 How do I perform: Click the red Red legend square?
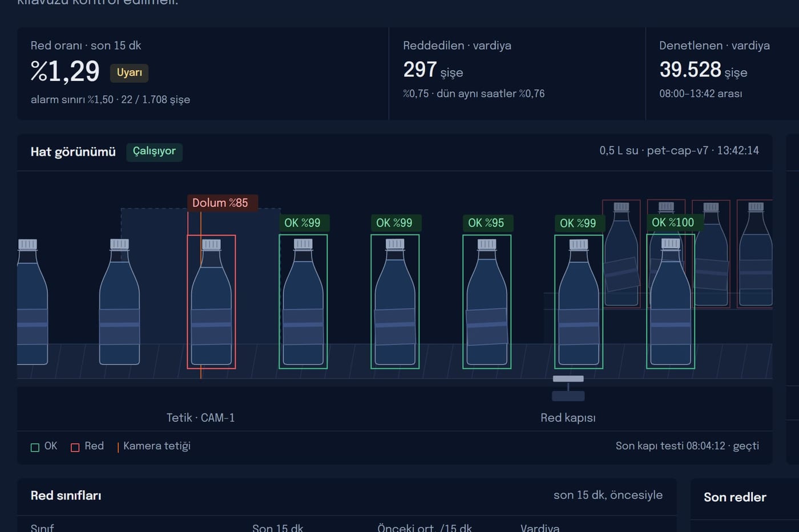coord(75,448)
